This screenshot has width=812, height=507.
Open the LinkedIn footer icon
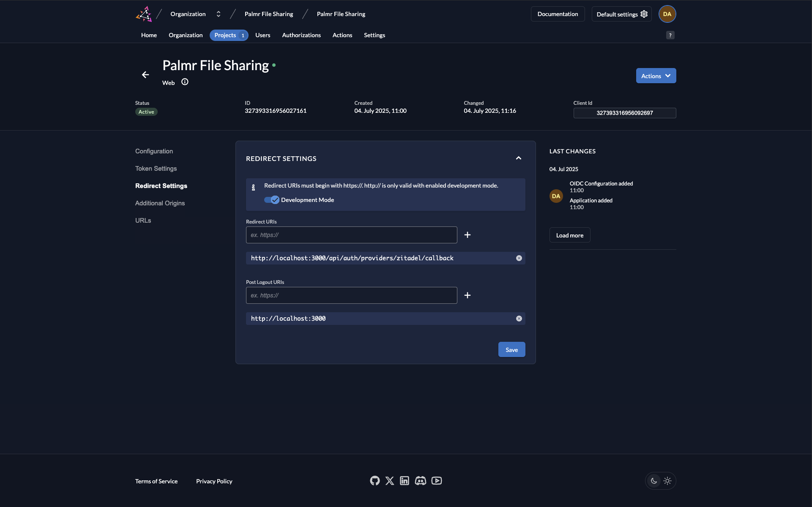(x=405, y=481)
